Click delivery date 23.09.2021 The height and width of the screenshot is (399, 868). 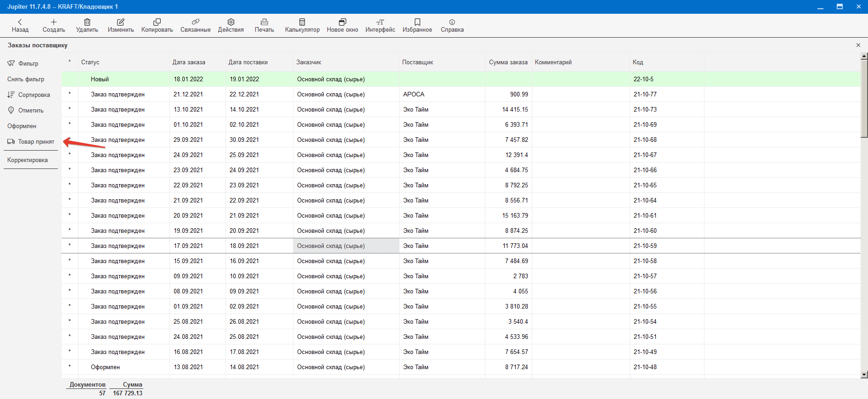[244, 185]
